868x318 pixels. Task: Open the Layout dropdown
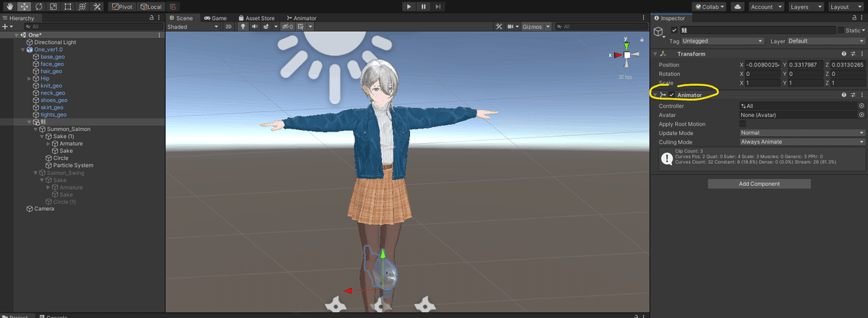pos(845,6)
